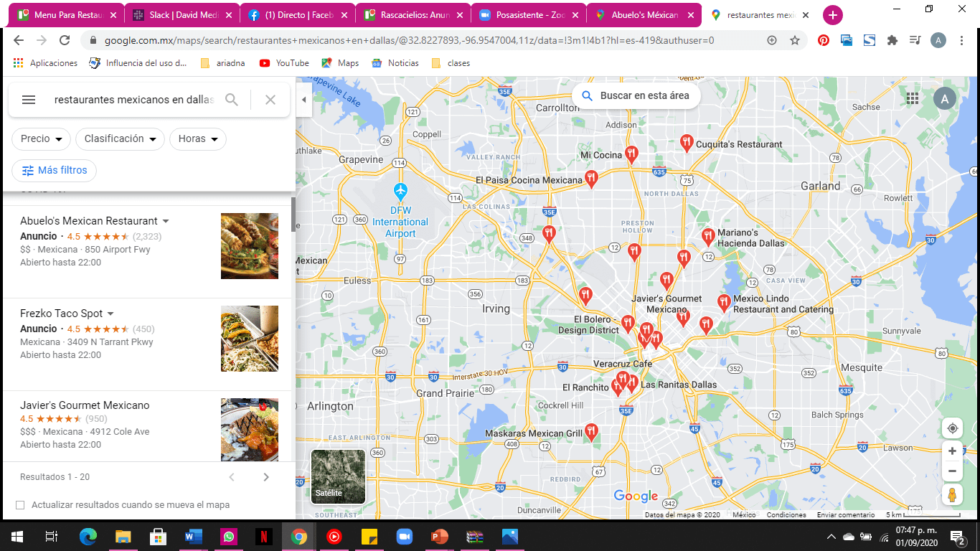Open the Noticias bookmark
980x551 pixels.
pos(395,63)
